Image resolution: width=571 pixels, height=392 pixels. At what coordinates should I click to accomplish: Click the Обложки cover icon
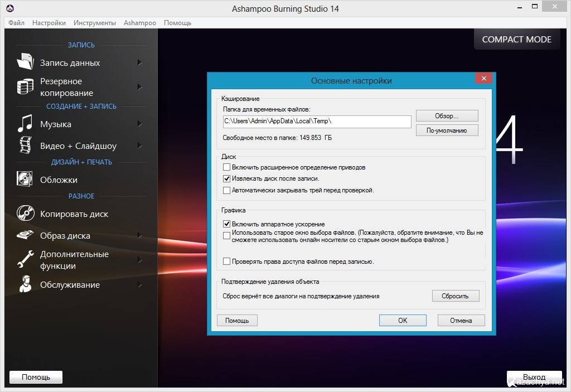pyautogui.click(x=25, y=180)
